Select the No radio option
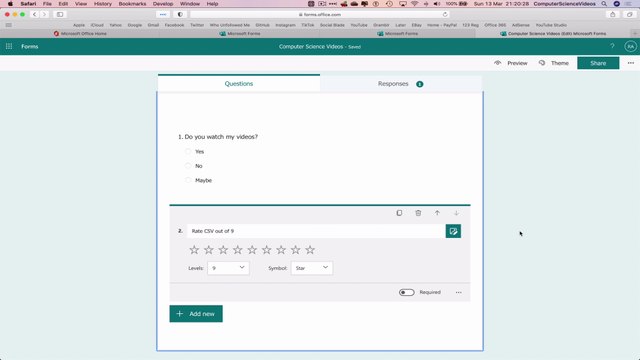This screenshot has height=360, width=640. [x=188, y=166]
